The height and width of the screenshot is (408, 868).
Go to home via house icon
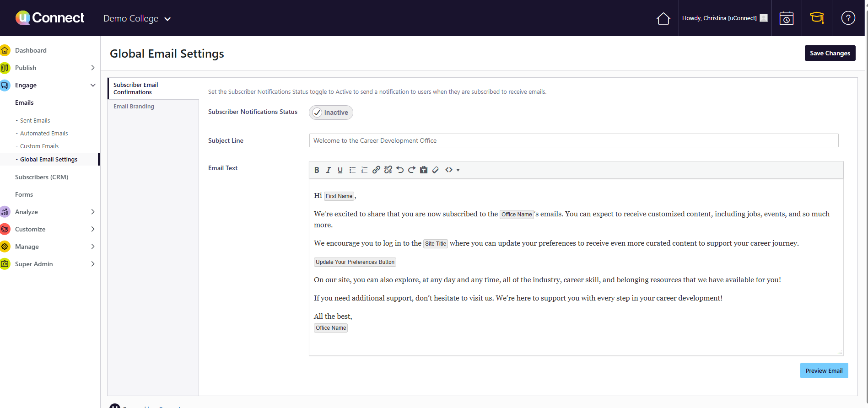(x=663, y=19)
